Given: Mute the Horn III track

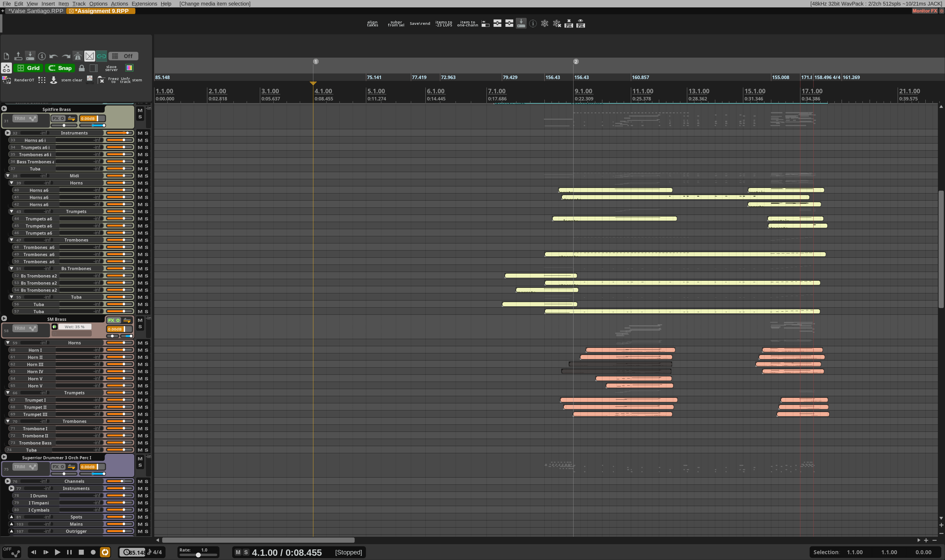Looking at the screenshot, I should pos(140,364).
